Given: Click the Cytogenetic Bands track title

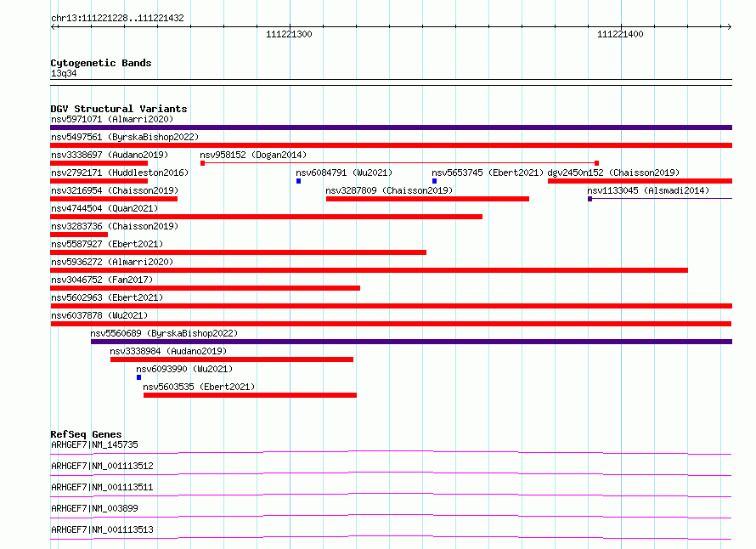Looking at the screenshot, I should point(101,63).
